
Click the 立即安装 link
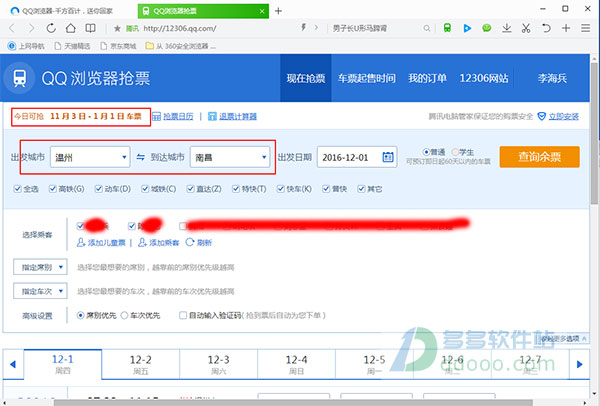click(x=564, y=116)
